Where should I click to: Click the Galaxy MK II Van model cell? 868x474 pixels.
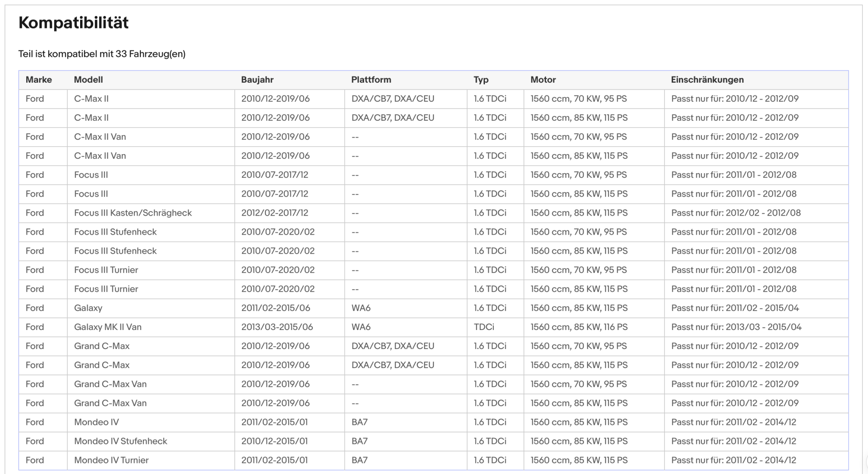tap(150, 327)
